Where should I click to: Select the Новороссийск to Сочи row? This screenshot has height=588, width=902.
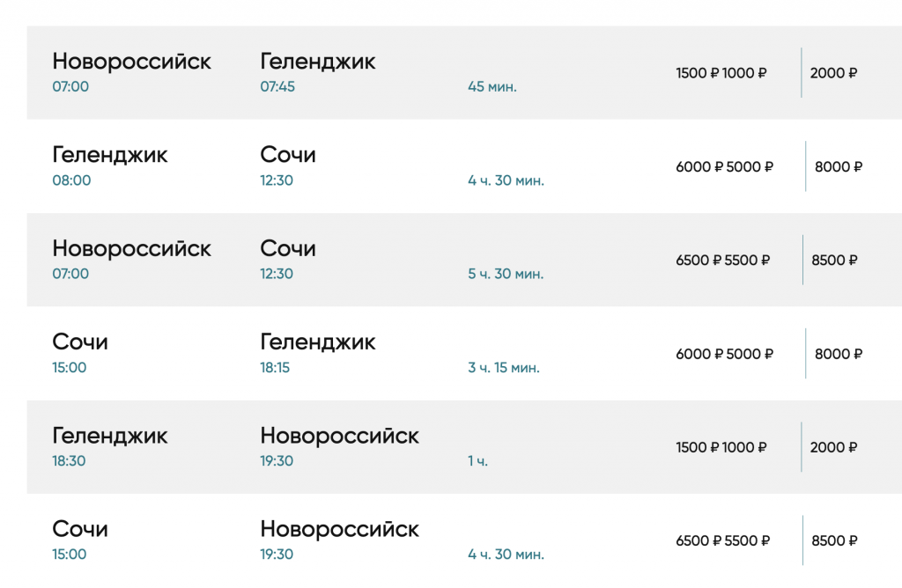(x=464, y=260)
